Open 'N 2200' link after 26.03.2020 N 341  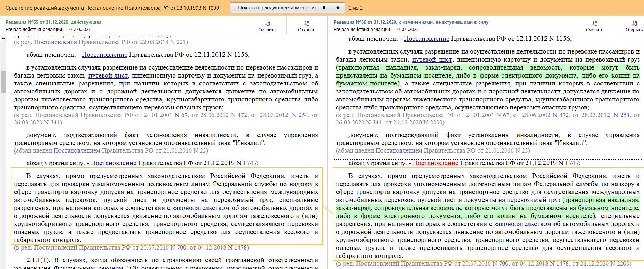click(433, 122)
